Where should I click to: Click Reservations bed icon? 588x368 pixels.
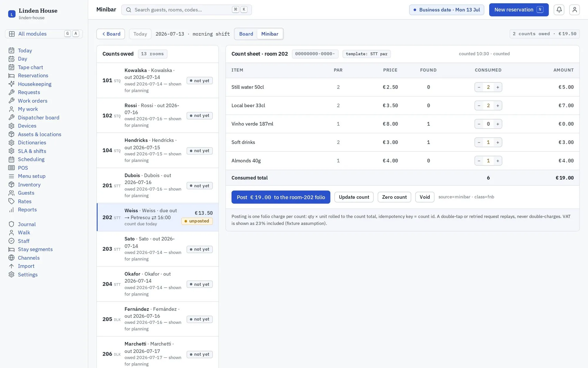pos(11,76)
